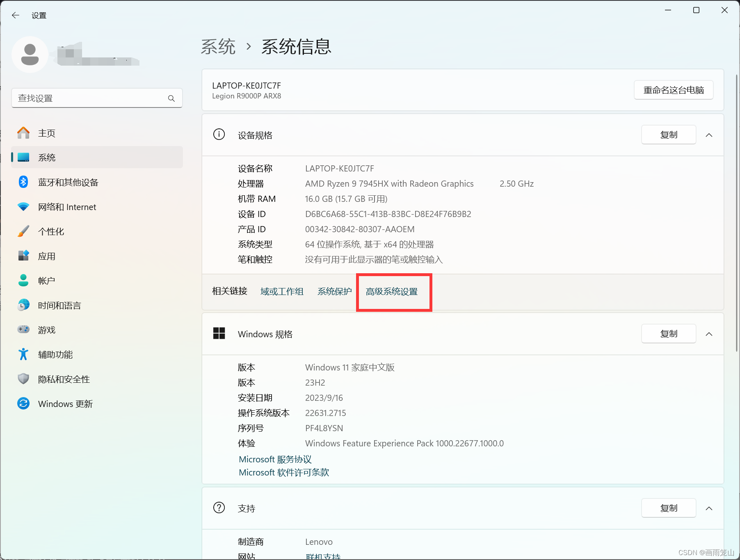Click the product ID 00342-30842-80307-AAOEM

click(x=360, y=229)
